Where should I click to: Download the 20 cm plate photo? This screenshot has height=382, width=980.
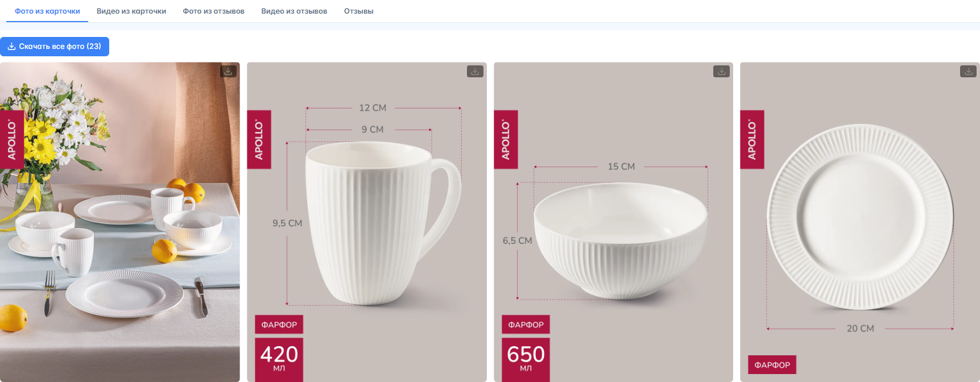pos(968,71)
